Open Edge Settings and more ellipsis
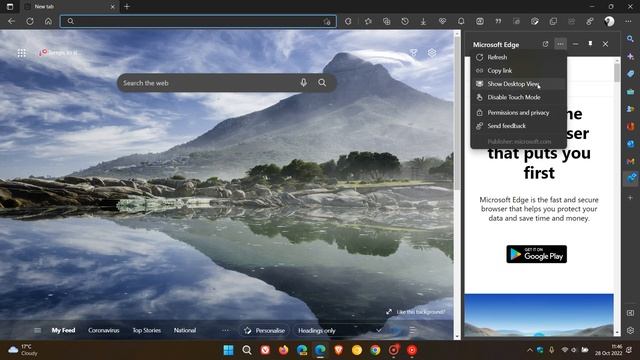The width and height of the screenshot is (640, 360). tap(628, 21)
